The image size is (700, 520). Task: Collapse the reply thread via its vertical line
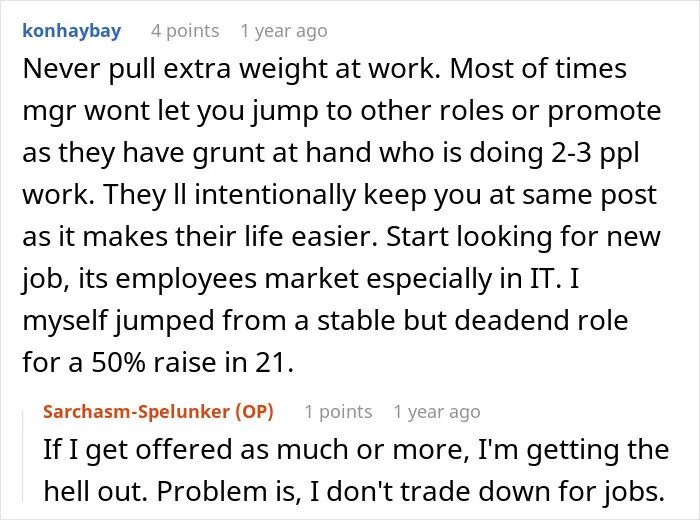coord(23,456)
